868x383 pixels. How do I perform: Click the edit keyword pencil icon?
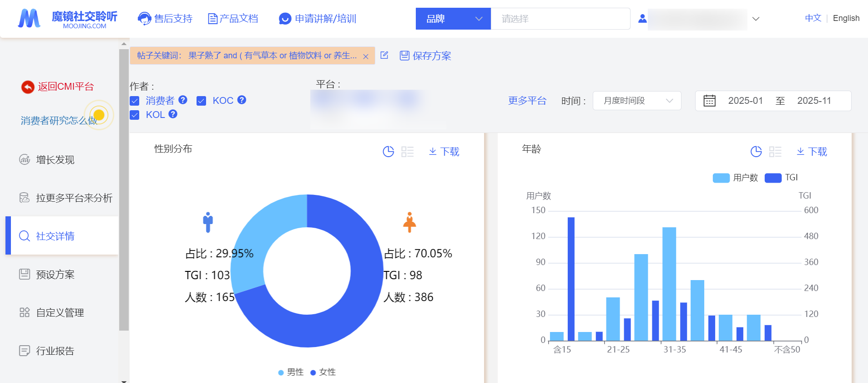coord(384,55)
